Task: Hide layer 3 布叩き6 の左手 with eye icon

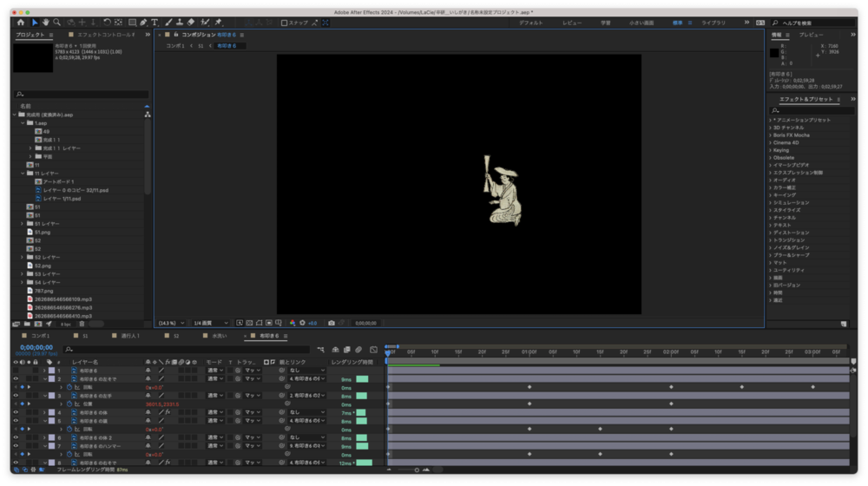Action: pyautogui.click(x=15, y=396)
